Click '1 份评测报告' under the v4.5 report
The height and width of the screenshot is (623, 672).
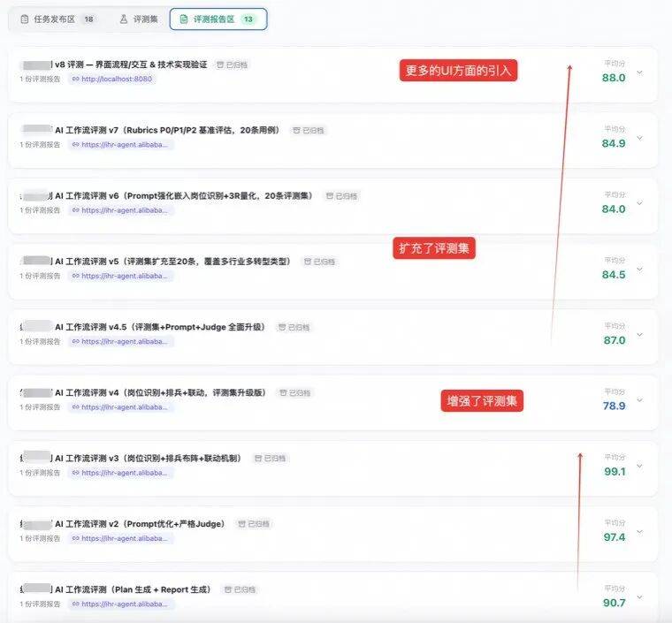point(40,341)
